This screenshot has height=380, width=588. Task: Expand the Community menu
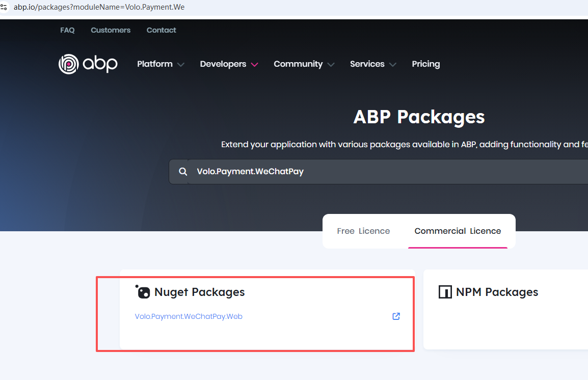point(304,64)
